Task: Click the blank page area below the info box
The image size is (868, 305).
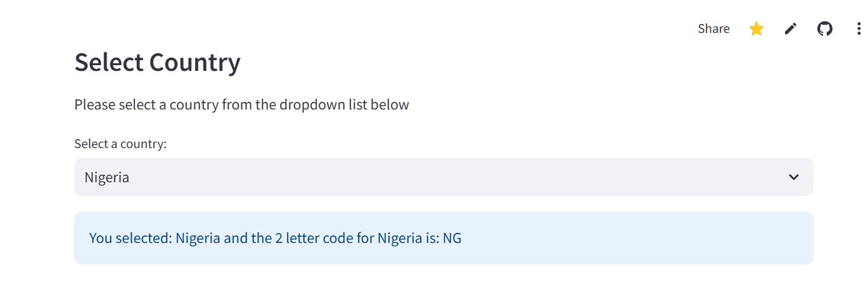Action: click(444, 285)
